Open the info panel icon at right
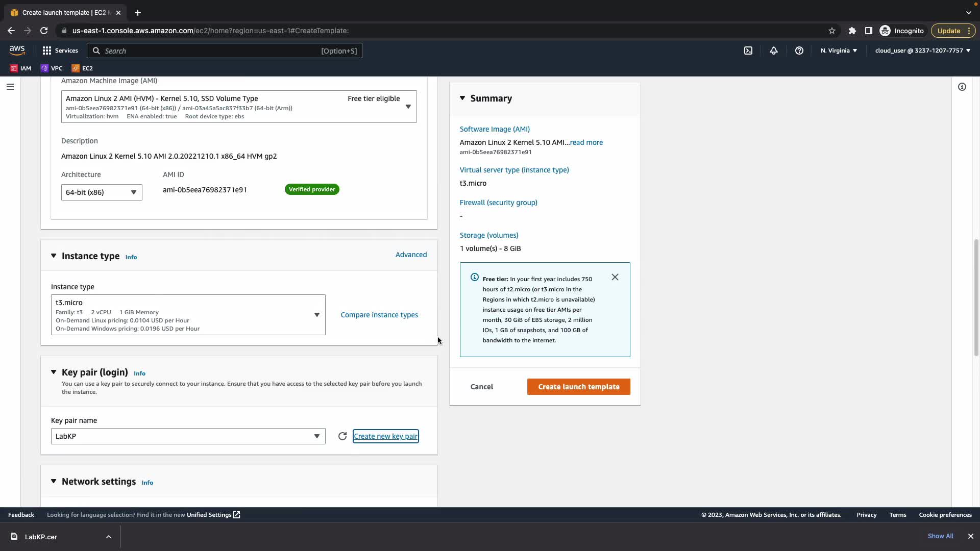 tap(962, 87)
